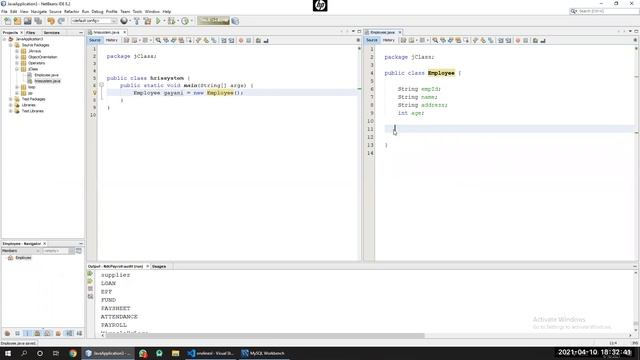The height and width of the screenshot is (360, 640).
Task: Click History view button in left editor
Action: [x=111, y=40]
